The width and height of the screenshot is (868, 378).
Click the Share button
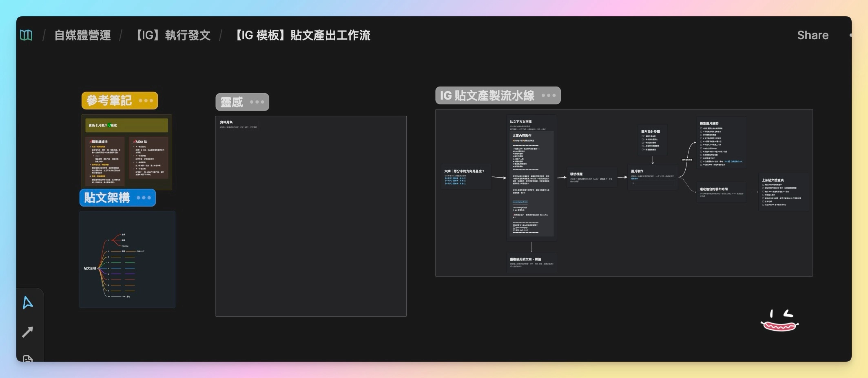coord(813,35)
